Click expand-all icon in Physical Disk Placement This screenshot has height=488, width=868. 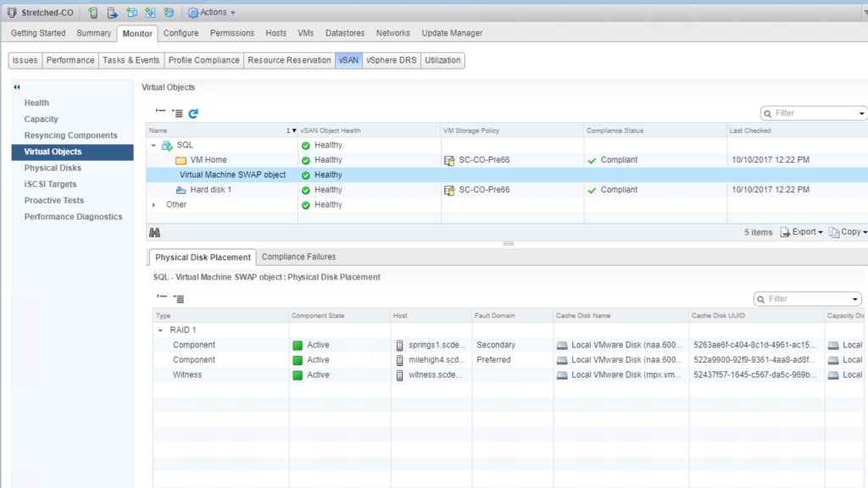pos(177,298)
